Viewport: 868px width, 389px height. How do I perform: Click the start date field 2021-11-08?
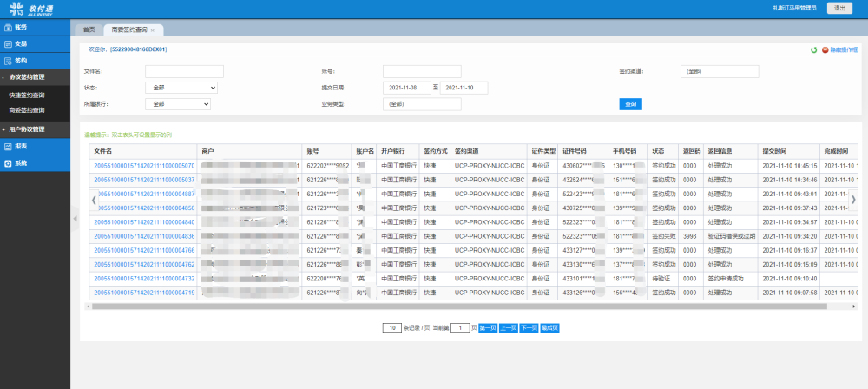click(407, 88)
